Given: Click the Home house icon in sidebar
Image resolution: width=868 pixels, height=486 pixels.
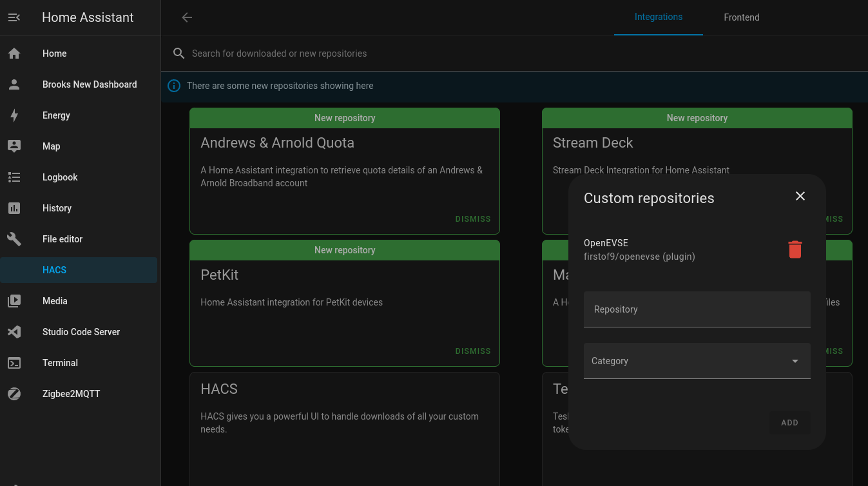Looking at the screenshot, I should tap(14, 53).
